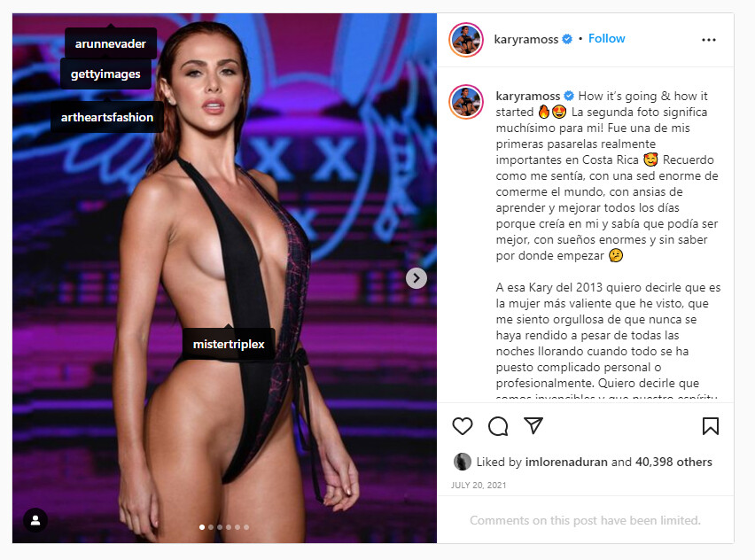Toggle tagged people icon on photo
Screen dimensions: 755x560
coord(35,520)
